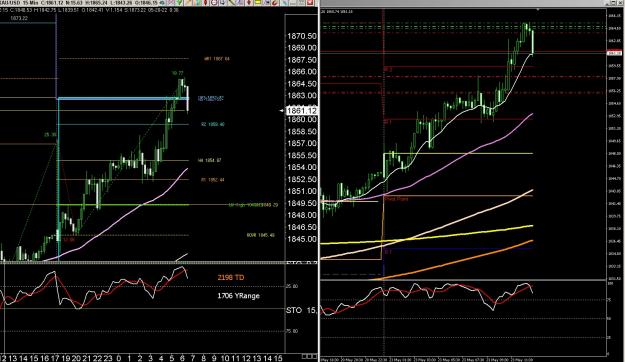Click the 1706 YRange label
The height and width of the screenshot is (362, 625).
[x=238, y=296]
